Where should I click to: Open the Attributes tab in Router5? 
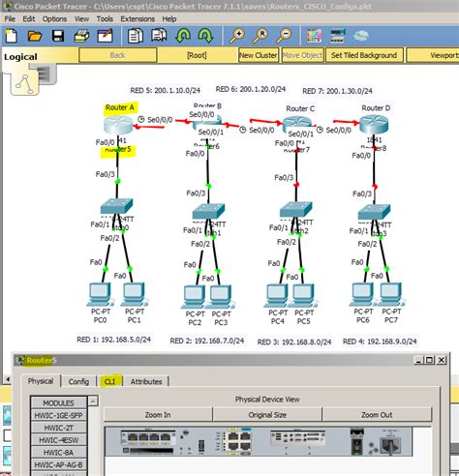point(146,381)
